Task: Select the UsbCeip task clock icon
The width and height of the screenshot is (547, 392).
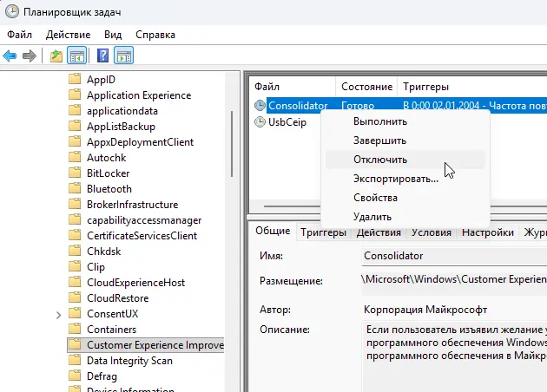Action: click(x=260, y=122)
